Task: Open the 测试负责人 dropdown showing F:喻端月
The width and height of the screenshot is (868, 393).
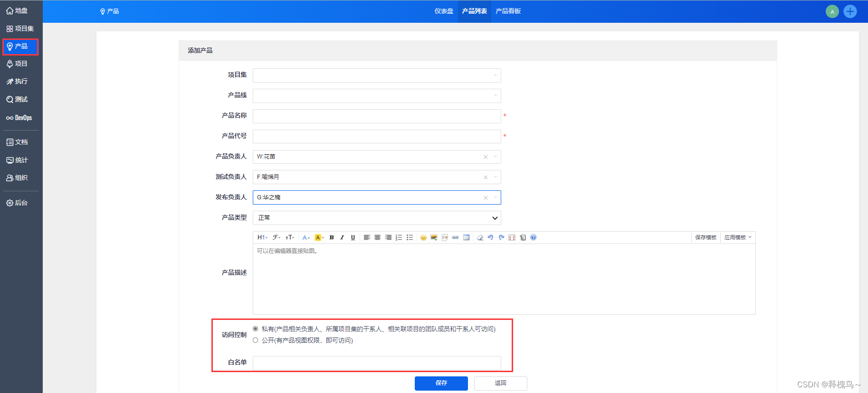Action: tap(377, 177)
